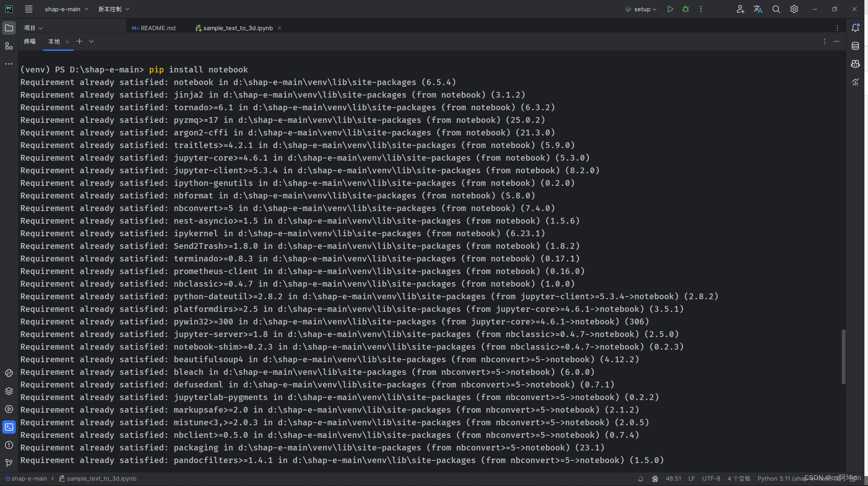Open the 版本控制 version control dropdown
The height and width of the screenshot is (486, 868).
(x=113, y=9)
